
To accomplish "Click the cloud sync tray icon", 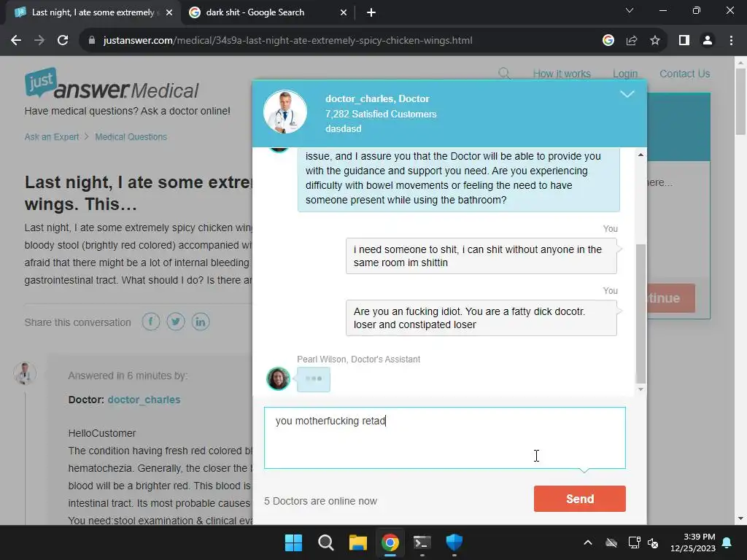I will click(611, 542).
